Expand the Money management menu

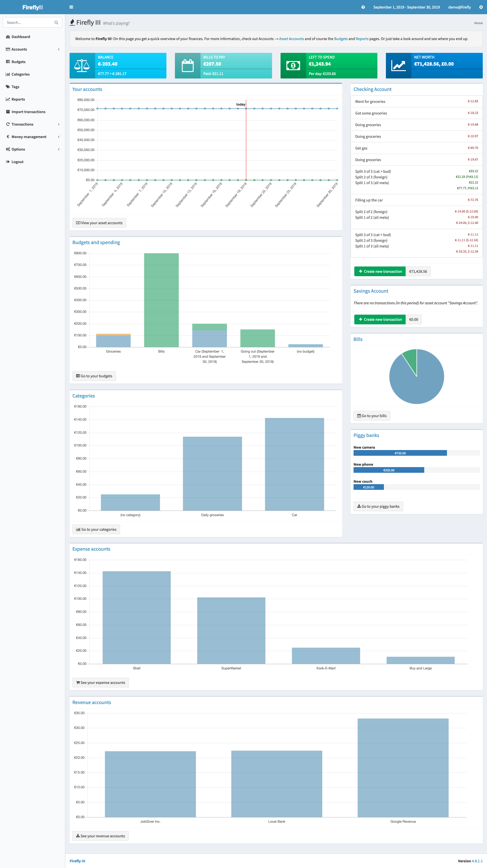coord(32,137)
